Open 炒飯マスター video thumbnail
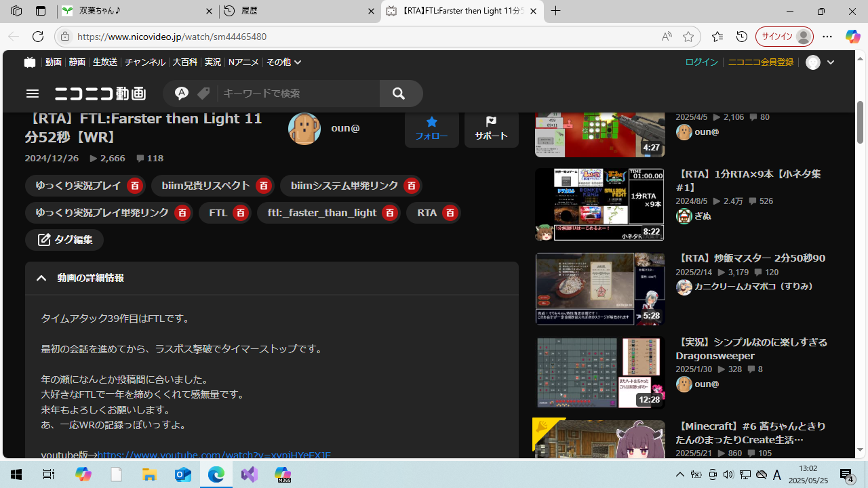The width and height of the screenshot is (868, 488). [x=600, y=289]
